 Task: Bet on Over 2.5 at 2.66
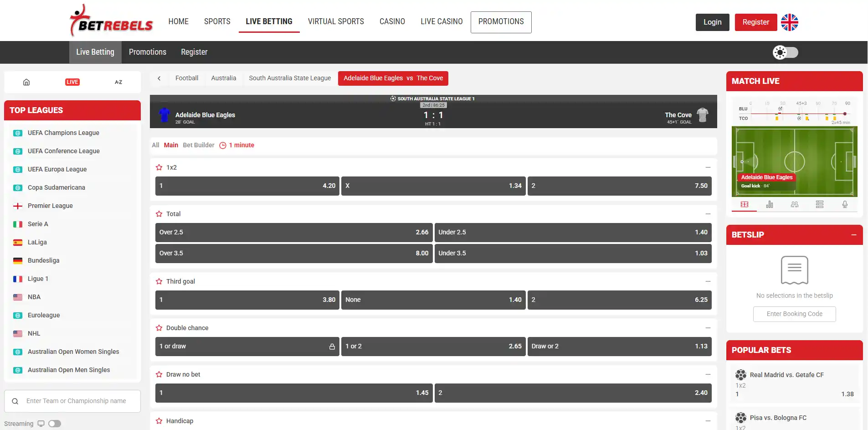pos(294,233)
